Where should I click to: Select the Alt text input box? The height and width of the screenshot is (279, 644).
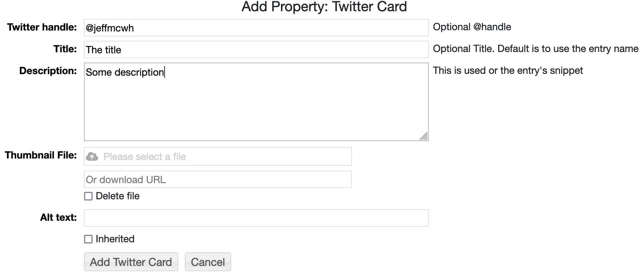click(256, 218)
